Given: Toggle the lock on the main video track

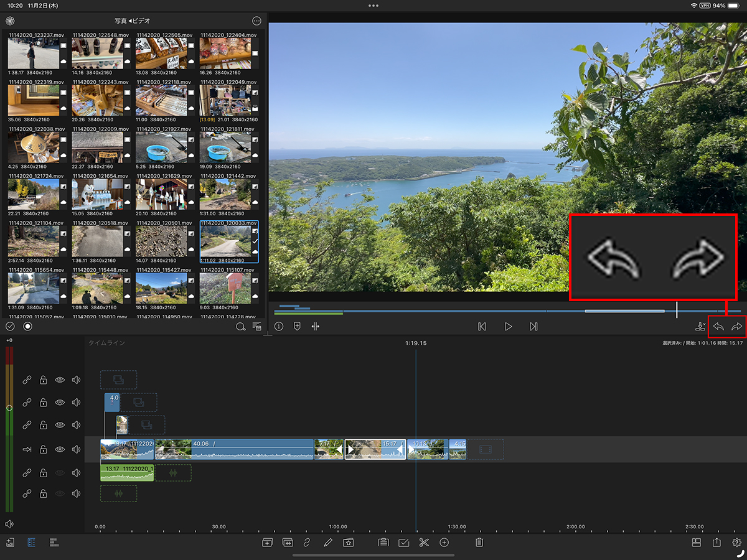Looking at the screenshot, I should (x=44, y=449).
